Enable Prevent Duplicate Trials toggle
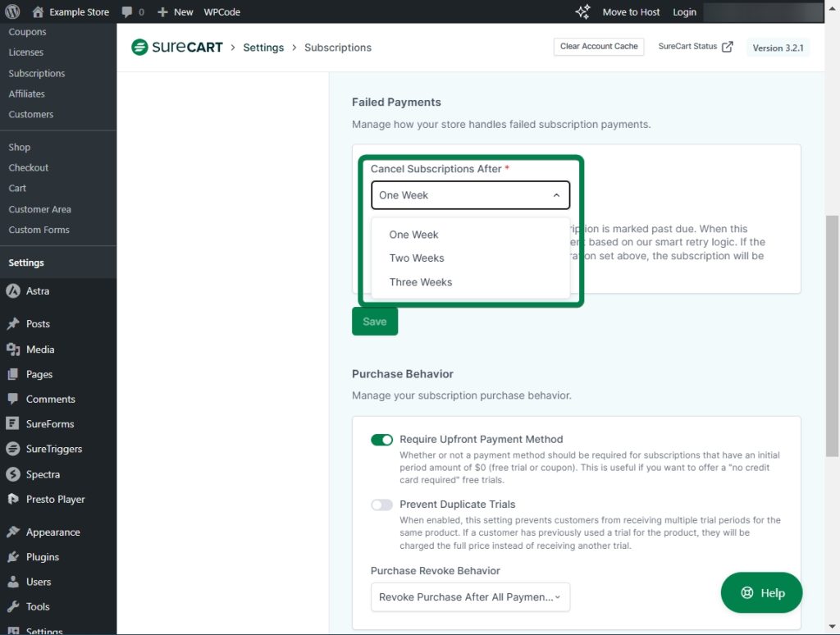Screen dimensions: 840x635 click(x=381, y=505)
